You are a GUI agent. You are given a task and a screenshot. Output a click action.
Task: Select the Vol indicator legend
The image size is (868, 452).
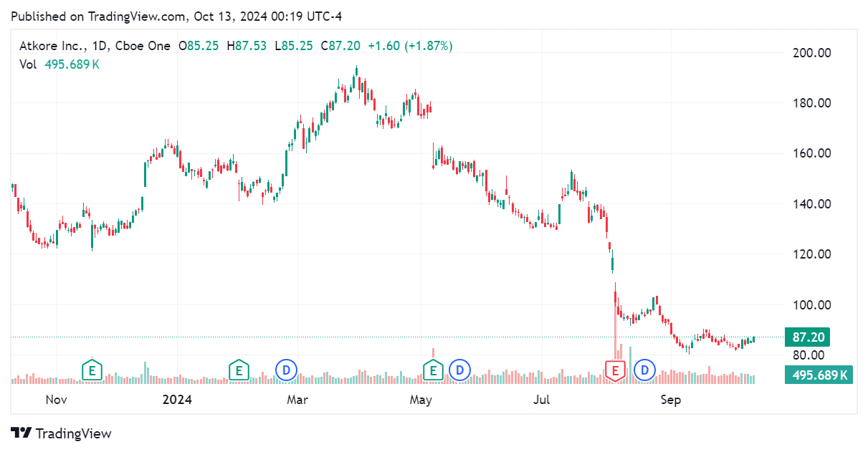(x=28, y=64)
